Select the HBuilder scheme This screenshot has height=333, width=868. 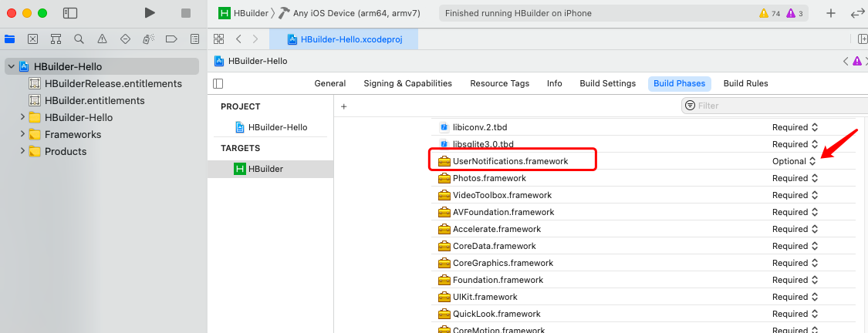pyautogui.click(x=243, y=13)
